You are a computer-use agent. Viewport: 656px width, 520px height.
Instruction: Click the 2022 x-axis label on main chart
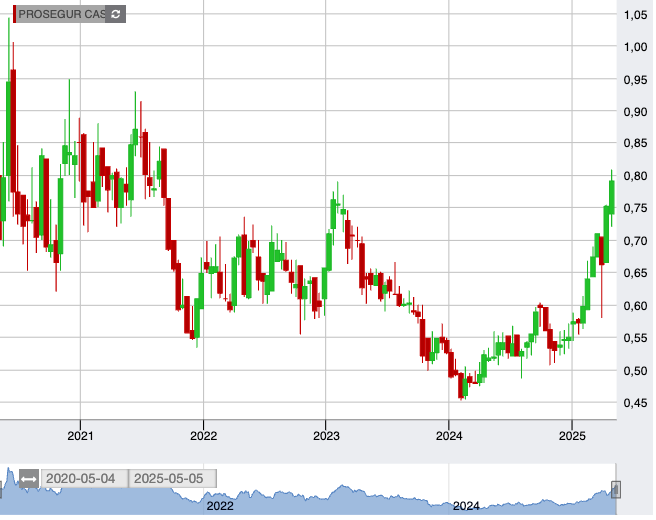point(203,436)
